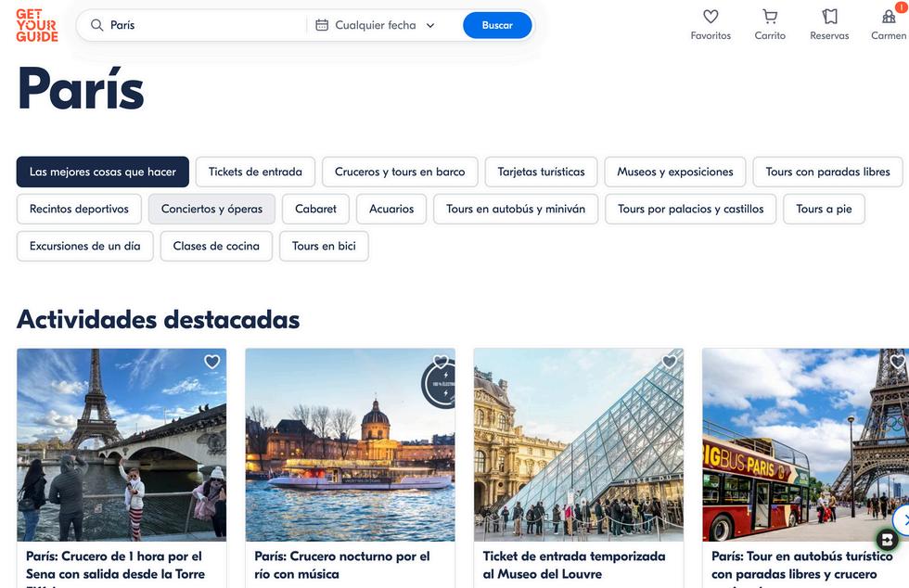Viewport: 909px width, 588px height.
Task: Select Tours con paradas libres category
Action: [x=827, y=172]
